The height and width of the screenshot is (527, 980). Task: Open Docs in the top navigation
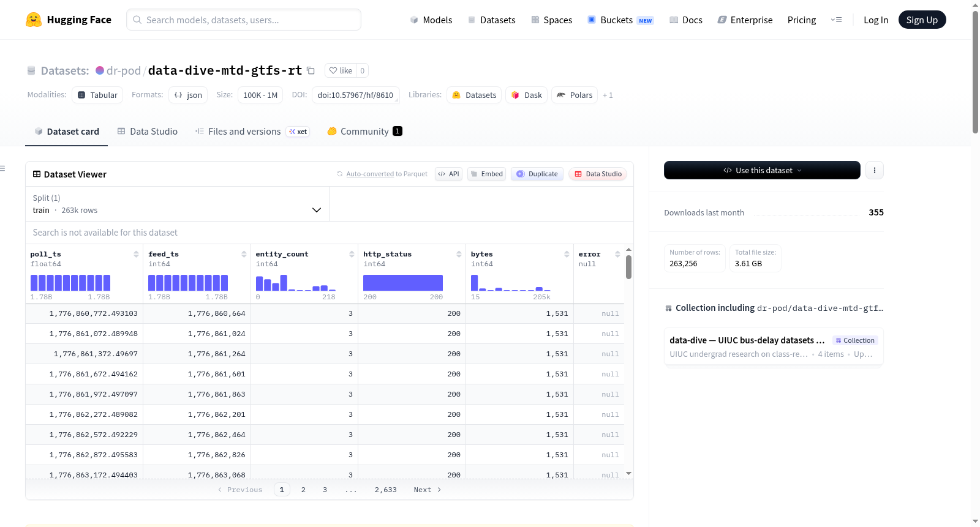[686, 20]
